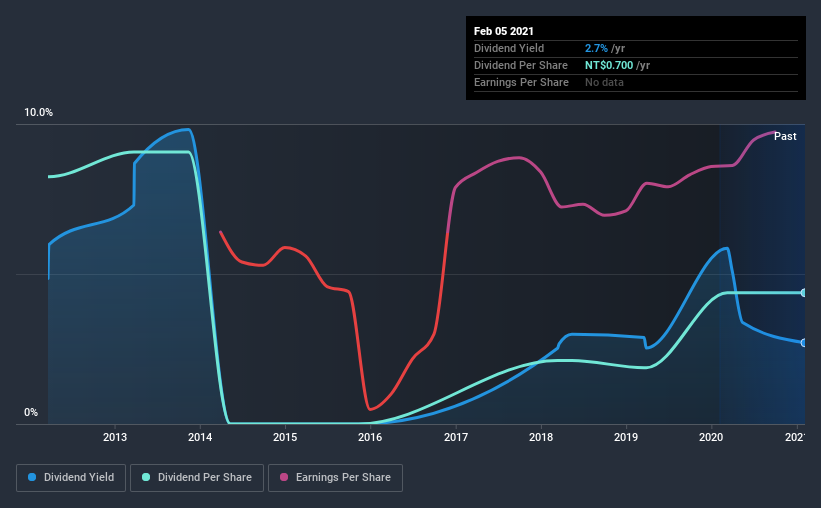
Task: Select the 2017 x-axis label
Action: (x=456, y=437)
